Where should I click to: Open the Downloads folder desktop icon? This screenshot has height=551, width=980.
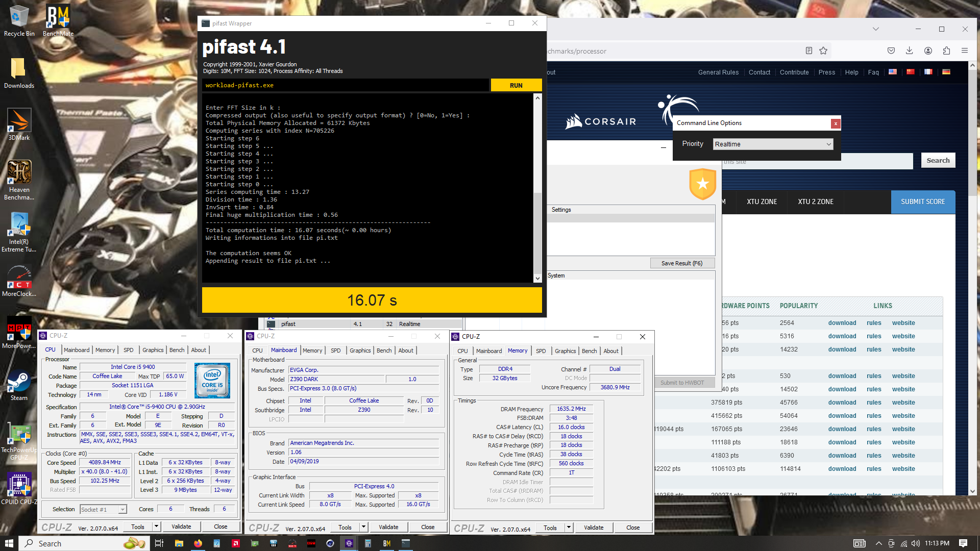tap(19, 73)
